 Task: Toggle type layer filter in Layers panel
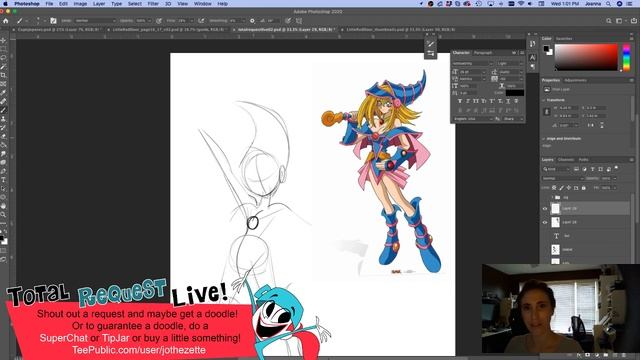(x=593, y=169)
